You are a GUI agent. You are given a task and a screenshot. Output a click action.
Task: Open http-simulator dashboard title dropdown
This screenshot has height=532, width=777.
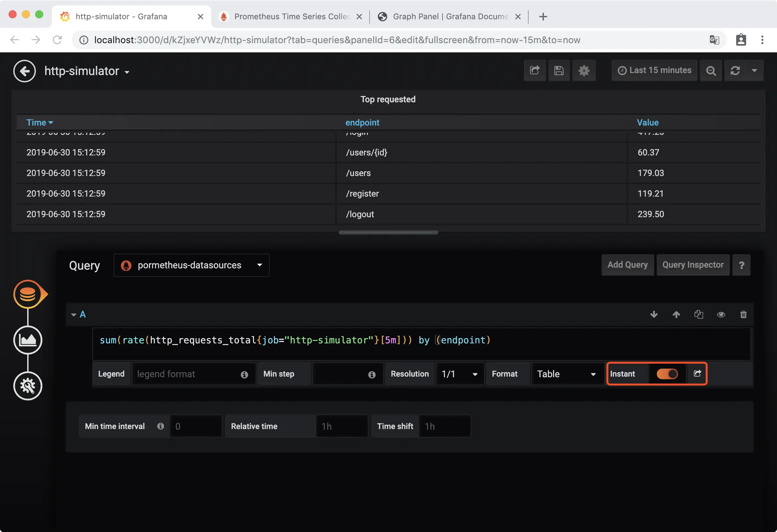click(87, 71)
